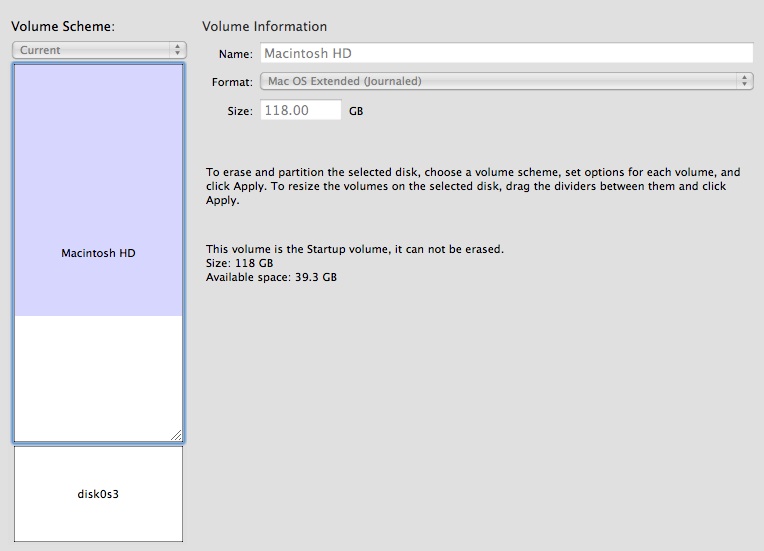This screenshot has height=551, width=764.
Task: Click the GB unit label
Action: click(356, 111)
